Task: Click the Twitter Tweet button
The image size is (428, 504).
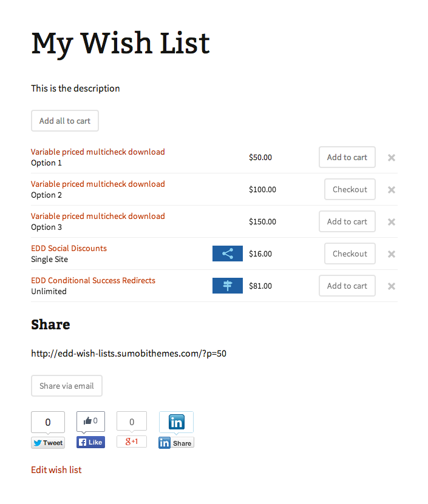Action: point(48,443)
